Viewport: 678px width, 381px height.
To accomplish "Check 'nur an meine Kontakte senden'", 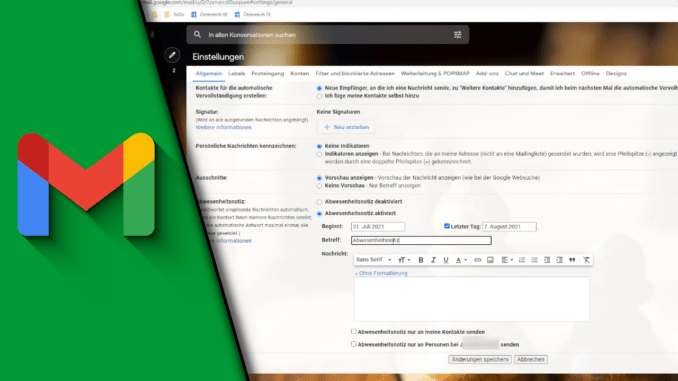I will point(354,331).
